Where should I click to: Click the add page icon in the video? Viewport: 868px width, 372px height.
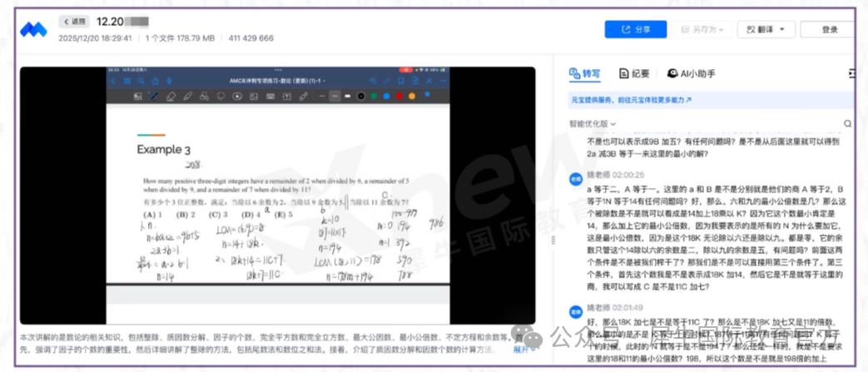click(414, 81)
